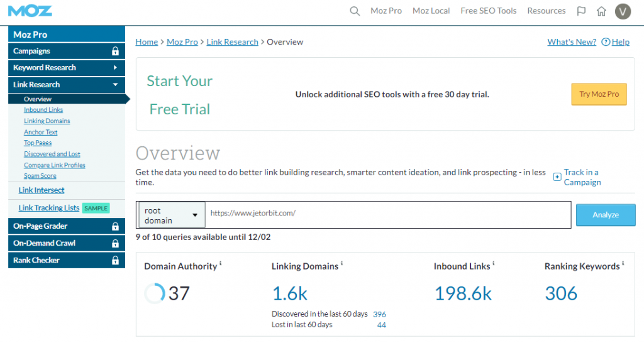Viewport: 644px width, 343px height.
Task: Select Keyword Research in the sidebar
Action: (67, 68)
